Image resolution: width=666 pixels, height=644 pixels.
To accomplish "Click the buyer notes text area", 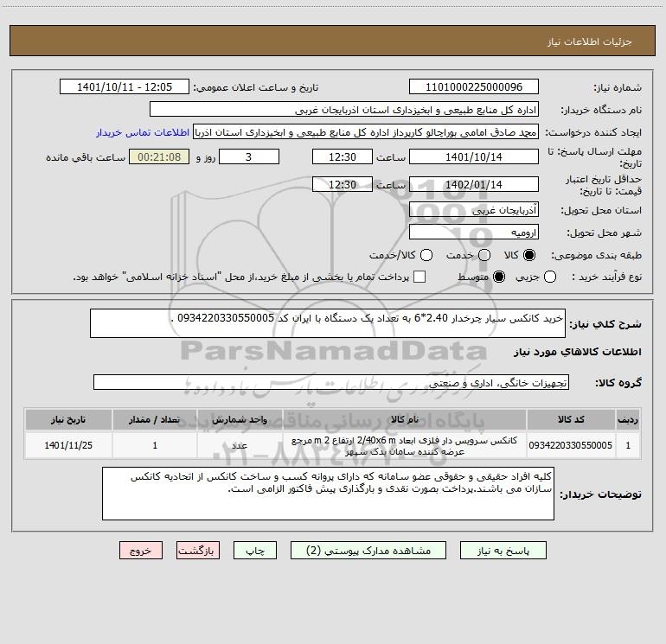I will pos(328,494).
